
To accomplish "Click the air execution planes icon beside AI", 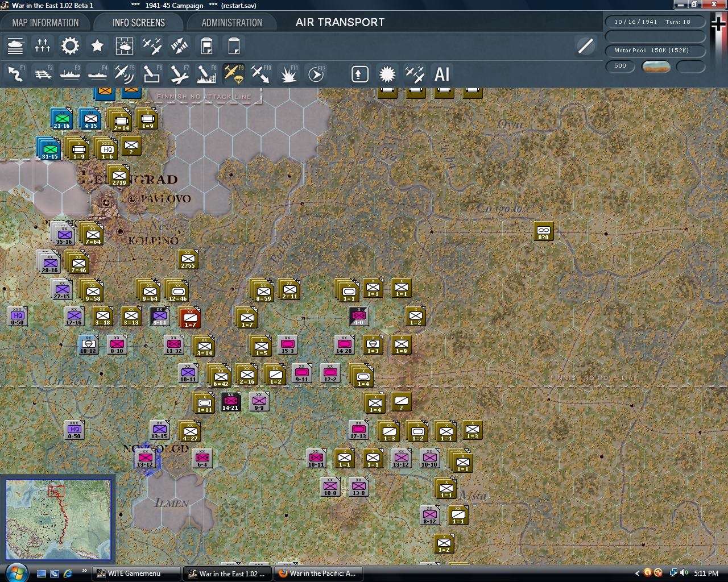I will 415,74.
